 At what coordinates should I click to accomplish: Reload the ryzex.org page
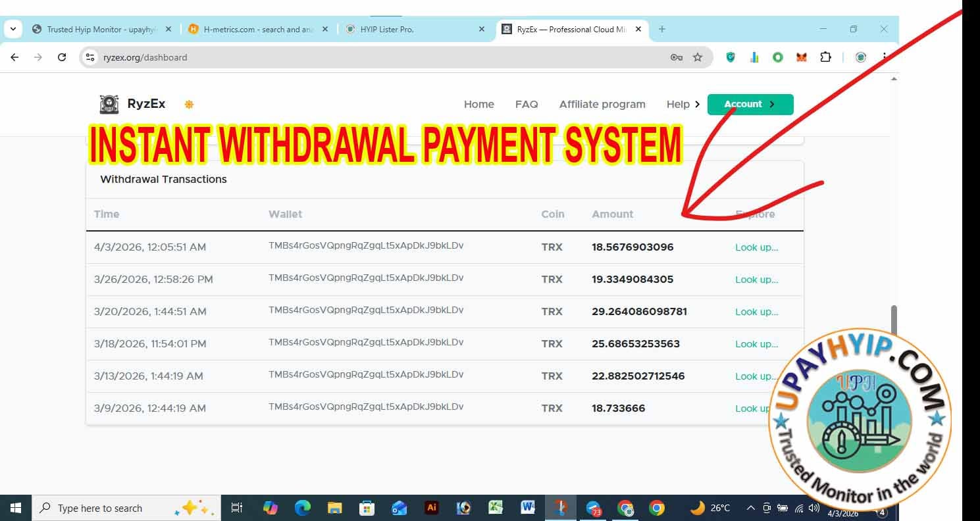point(62,57)
